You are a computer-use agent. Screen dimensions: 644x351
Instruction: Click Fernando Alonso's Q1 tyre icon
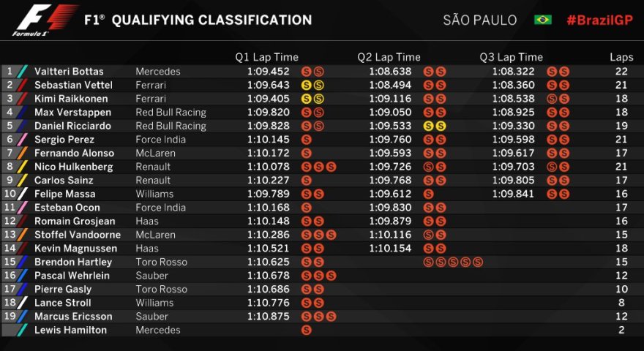[306, 153]
